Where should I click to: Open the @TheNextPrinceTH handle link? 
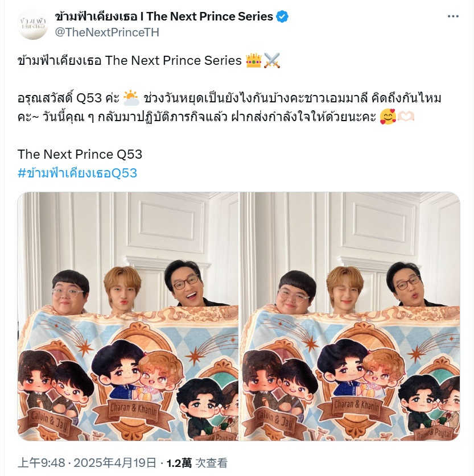point(107,32)
